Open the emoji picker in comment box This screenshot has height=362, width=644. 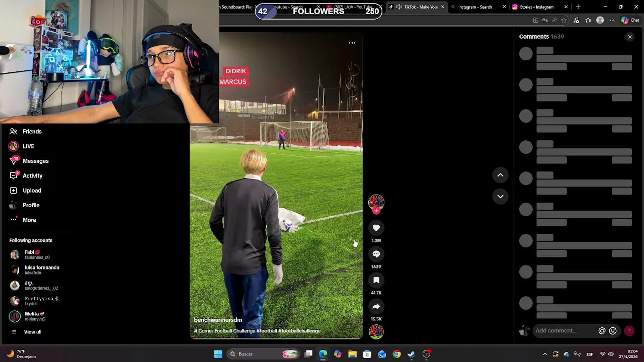(613, 331)
